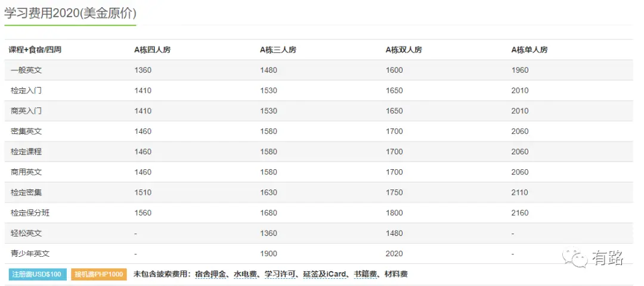Click the 青少年英文 course row label

pyautogui.click(x=30, y=254)
